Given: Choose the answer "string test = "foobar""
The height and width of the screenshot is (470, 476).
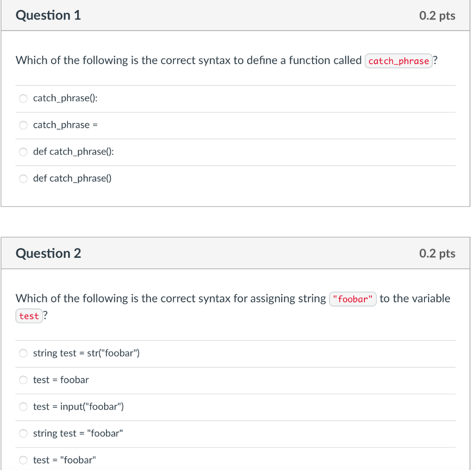Looking at the screenshot, I should click(x=23, y=433).
